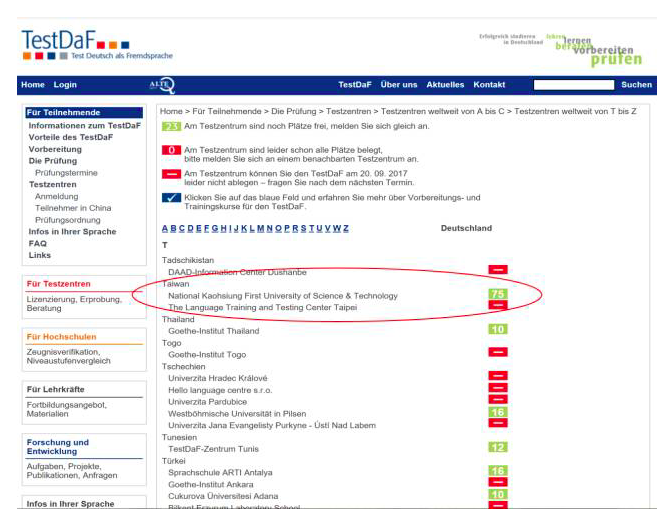Open Für Testzentren section

tap(59, 284)
